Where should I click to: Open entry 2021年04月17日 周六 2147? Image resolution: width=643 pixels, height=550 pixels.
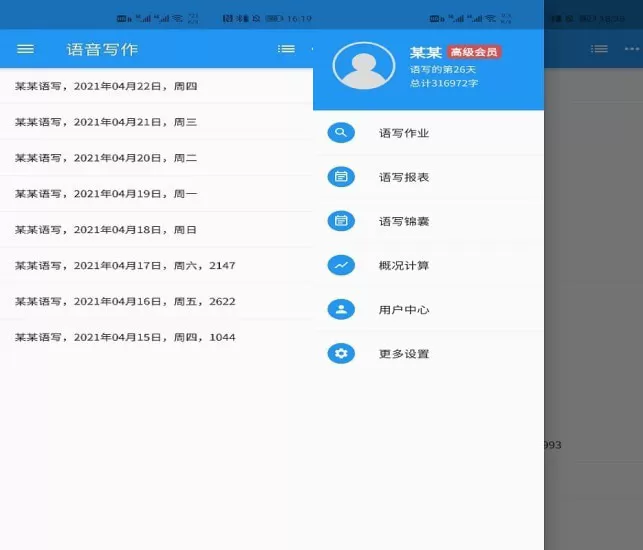click(156, 265)
